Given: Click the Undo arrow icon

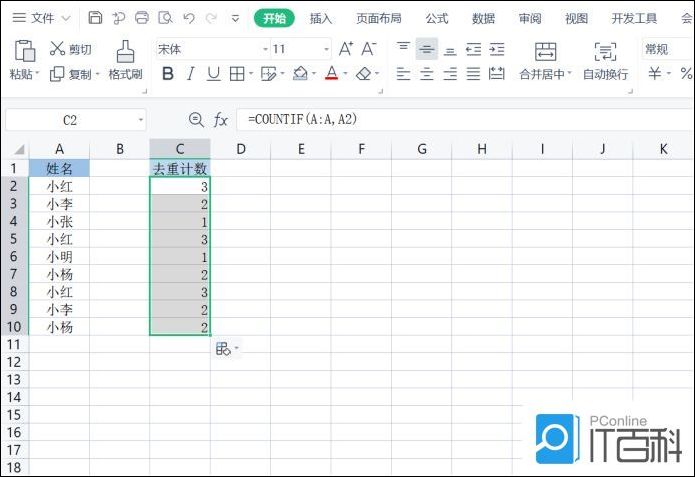Looking at the screenshot, I should [x=189, y=18].
